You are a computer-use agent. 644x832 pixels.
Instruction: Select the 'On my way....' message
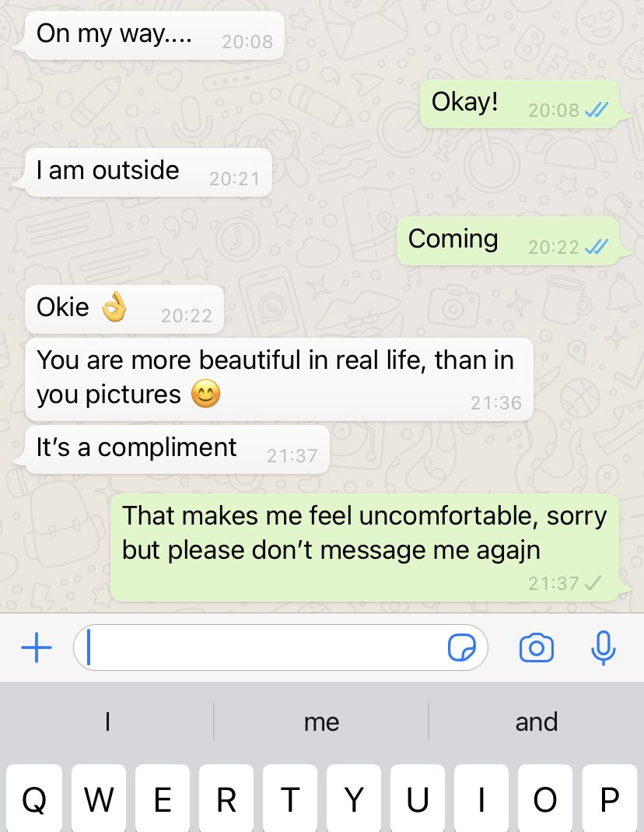tap(154, 35)
